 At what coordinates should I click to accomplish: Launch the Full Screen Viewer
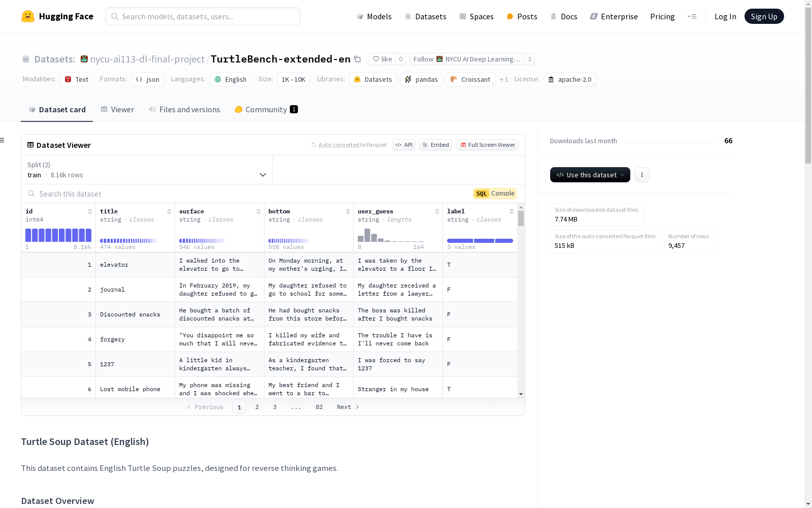coord(488,145)
